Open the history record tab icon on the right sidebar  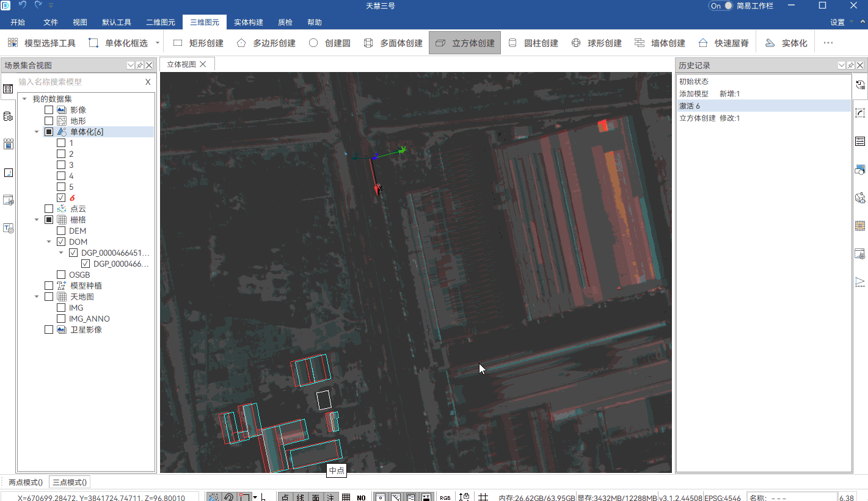pyautogui.click(x=860, y=85)
